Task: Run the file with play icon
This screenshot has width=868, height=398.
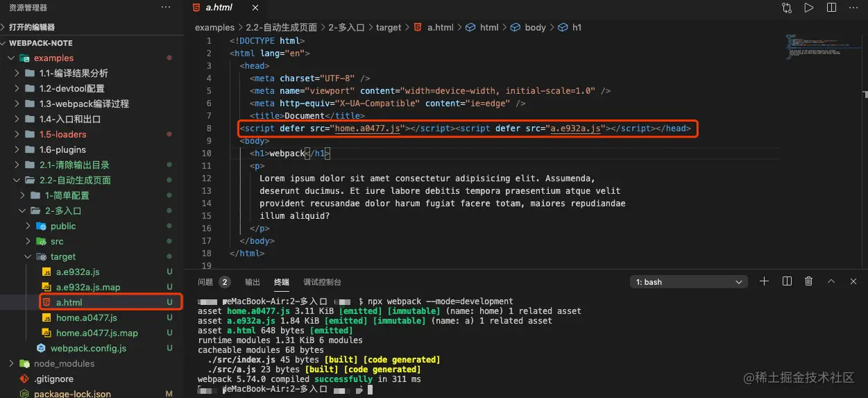Action: (x=808, y=8)
